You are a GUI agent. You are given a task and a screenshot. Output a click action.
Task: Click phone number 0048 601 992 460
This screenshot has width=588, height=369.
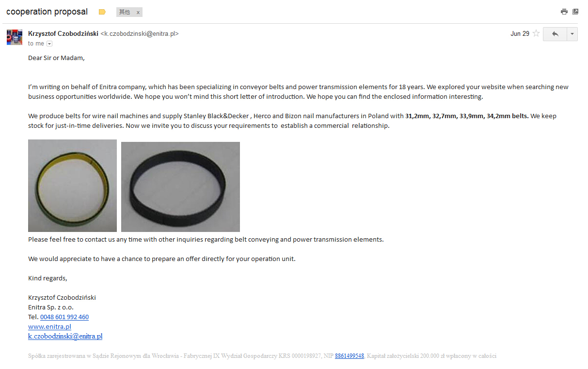point(64,317)
